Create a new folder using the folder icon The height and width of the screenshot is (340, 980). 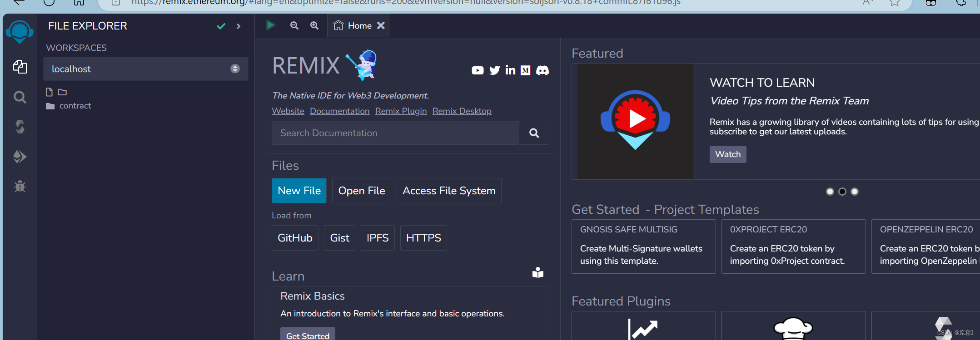click(x=62, y=92)
